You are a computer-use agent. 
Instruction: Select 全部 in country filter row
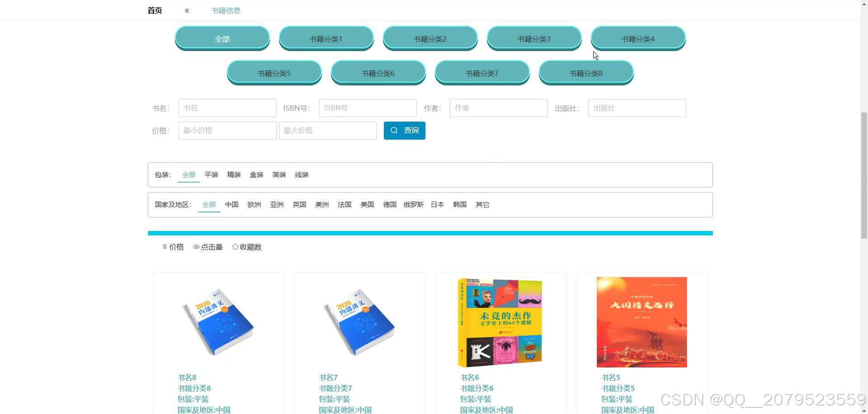click(x=209, y=204)
